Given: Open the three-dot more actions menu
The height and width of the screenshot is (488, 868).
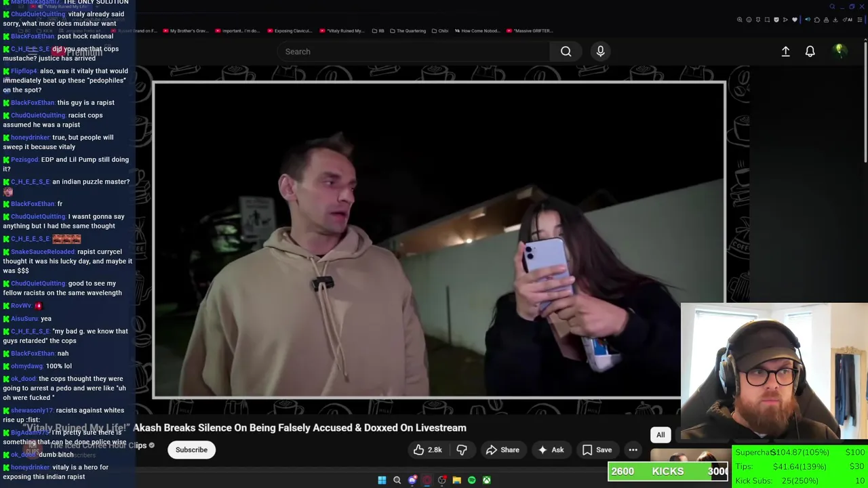Looking at the screenshot, I should click(633, 450).
